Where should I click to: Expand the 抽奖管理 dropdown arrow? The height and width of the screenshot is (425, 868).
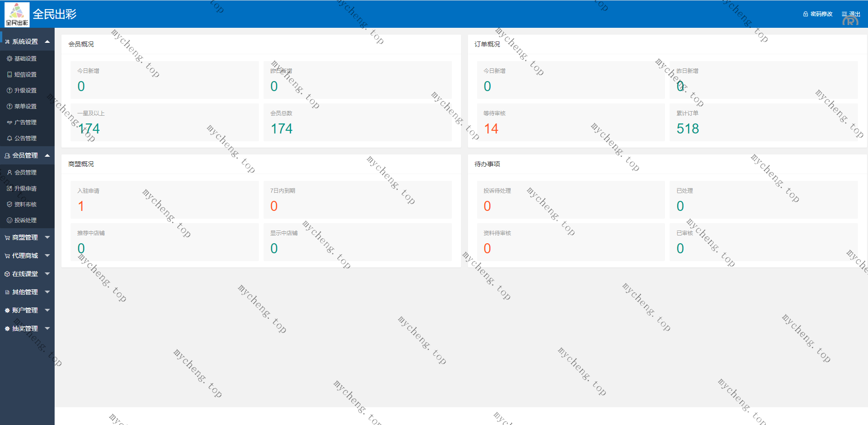tap(47, 328)
